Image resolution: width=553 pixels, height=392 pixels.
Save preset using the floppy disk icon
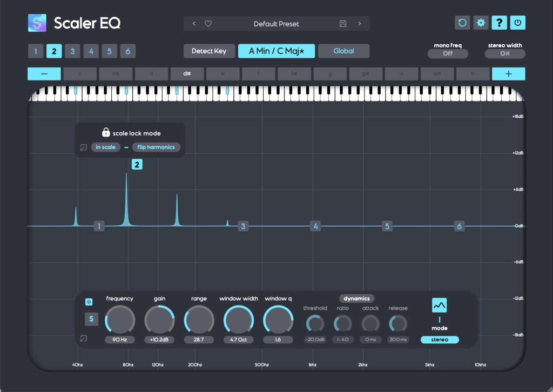(343, 24)
